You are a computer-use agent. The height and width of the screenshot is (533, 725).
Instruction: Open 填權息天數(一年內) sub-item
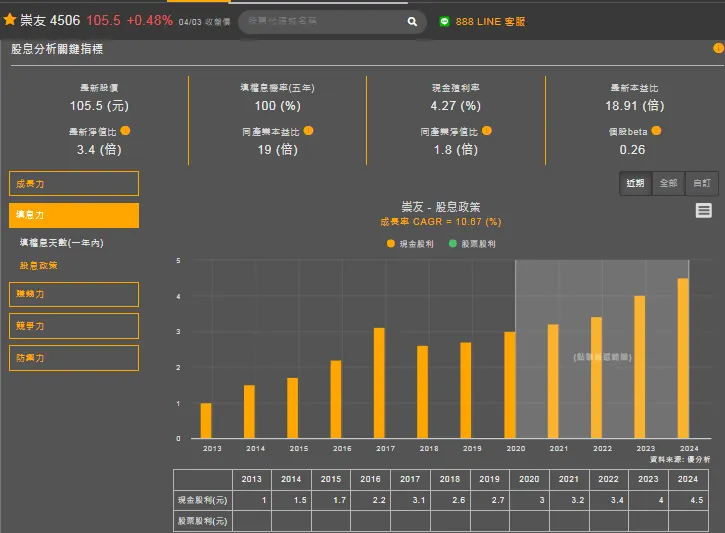pos(61,243)
